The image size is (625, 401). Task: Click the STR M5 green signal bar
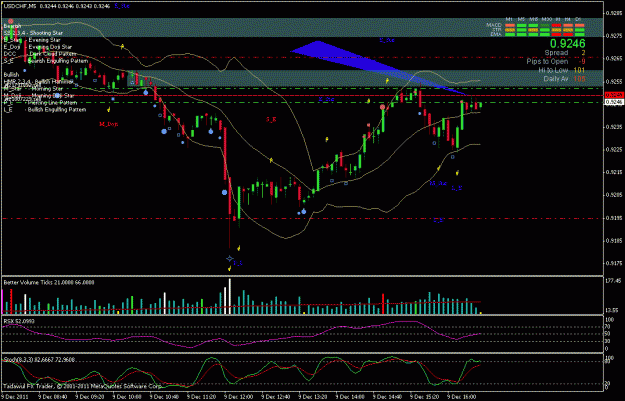tap(522, 30)
